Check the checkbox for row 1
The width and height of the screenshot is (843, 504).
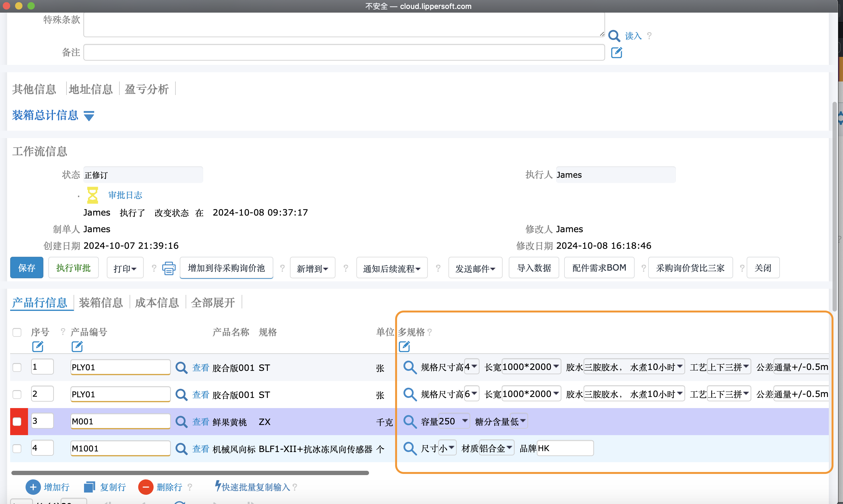17,367
